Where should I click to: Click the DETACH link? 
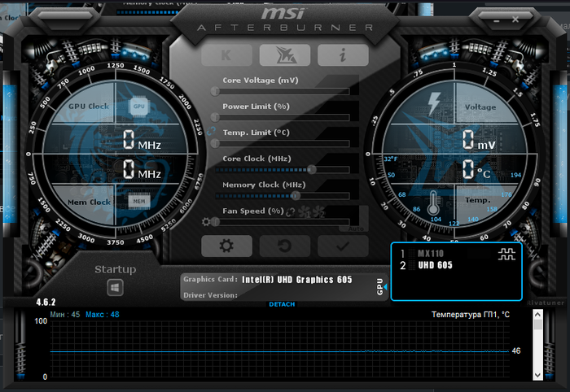[x=283, y=304]
